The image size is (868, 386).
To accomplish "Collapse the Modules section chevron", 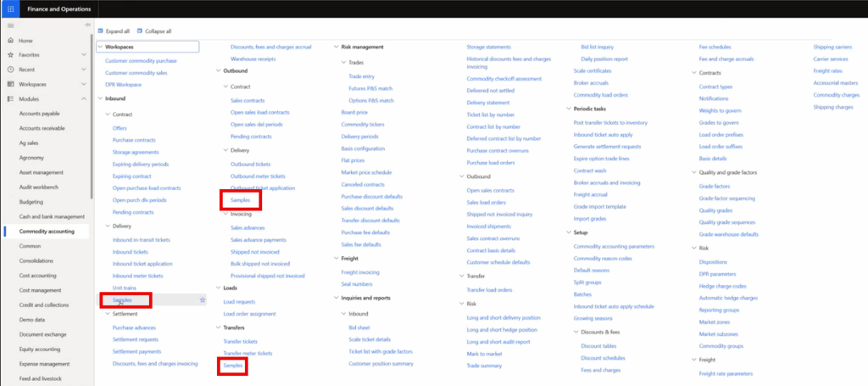I will tap(83, 99).
